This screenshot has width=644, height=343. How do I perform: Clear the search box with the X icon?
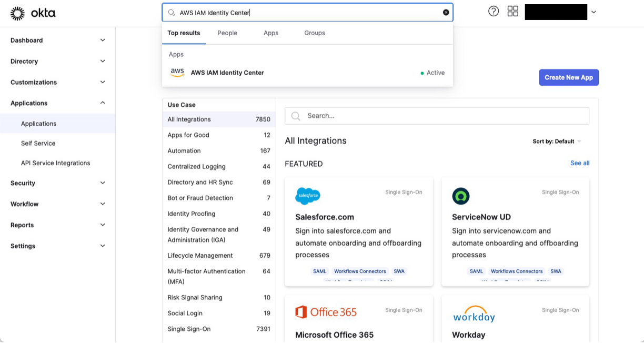pos(446,12)
